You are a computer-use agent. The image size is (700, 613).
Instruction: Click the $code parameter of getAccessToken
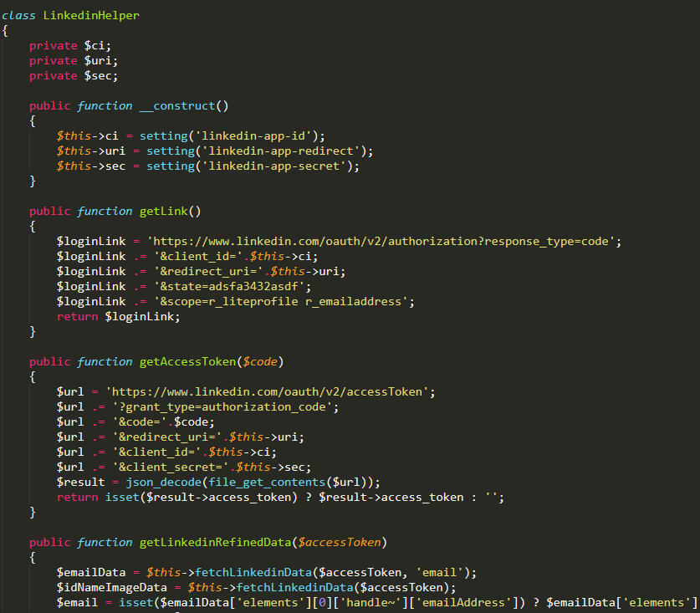(x=260, y=361)
